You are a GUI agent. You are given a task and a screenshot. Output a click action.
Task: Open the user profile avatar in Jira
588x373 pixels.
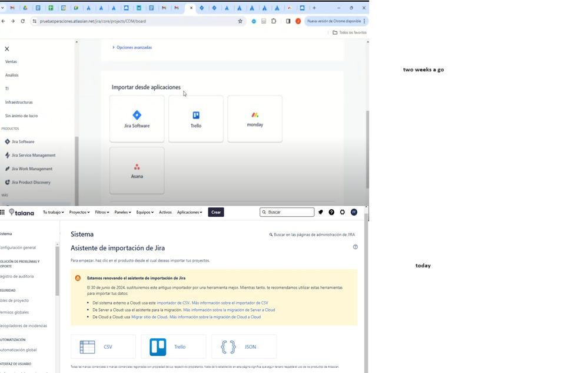[x=354, y=212]
